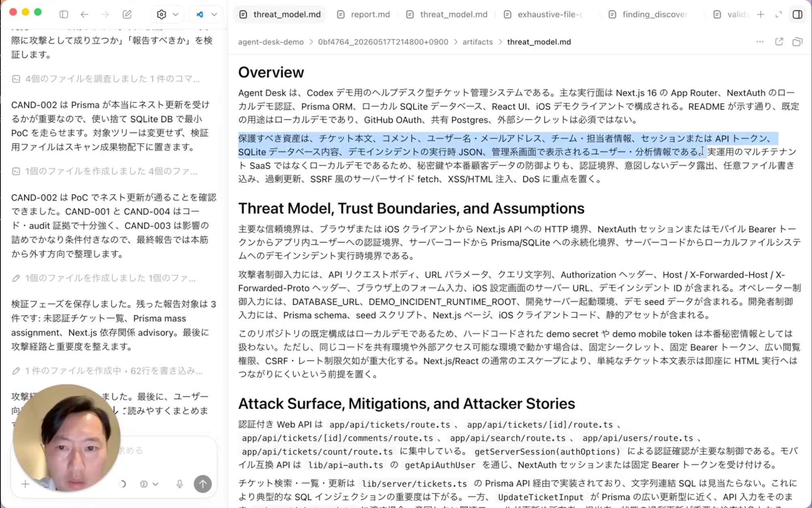812x508 pixels.
Task: Send message with up arrow button
Action: [203, 484]
